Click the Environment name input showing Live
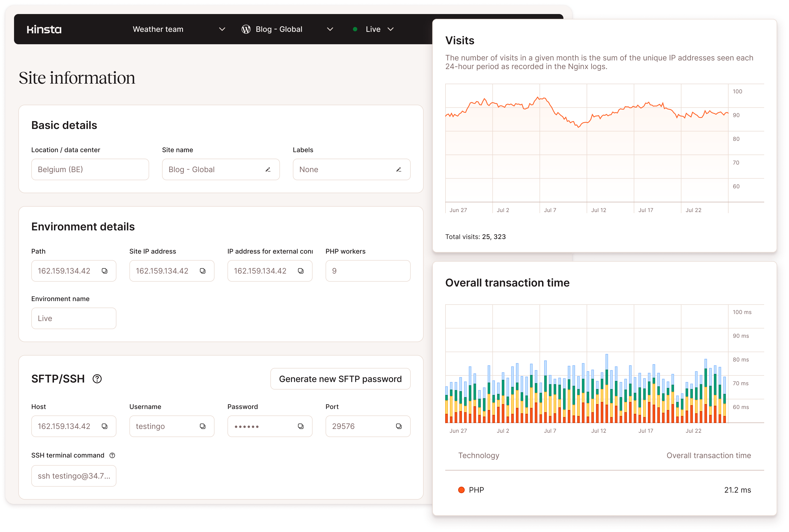This screenshot has width=789, height=532. click(74, 318)
